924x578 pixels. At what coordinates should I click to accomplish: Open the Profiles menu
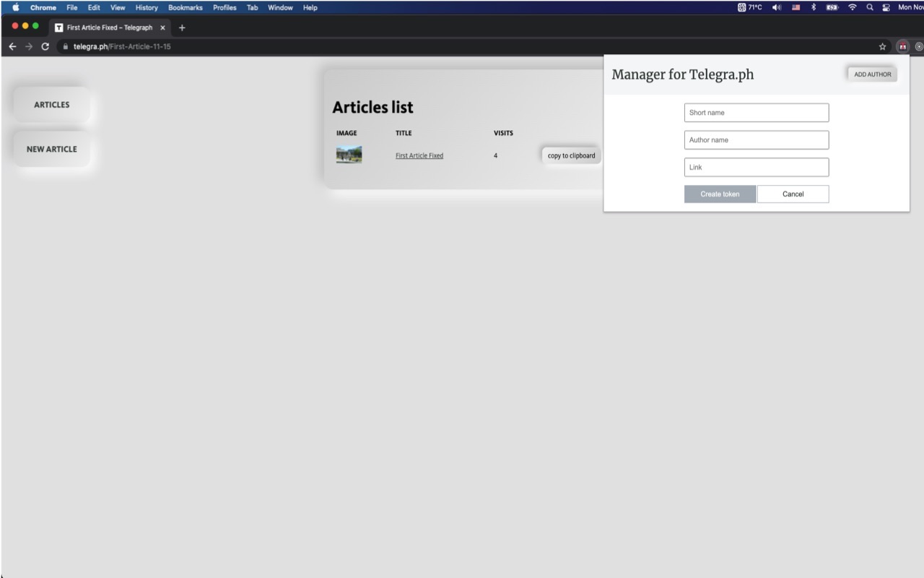tap(225, 7)
